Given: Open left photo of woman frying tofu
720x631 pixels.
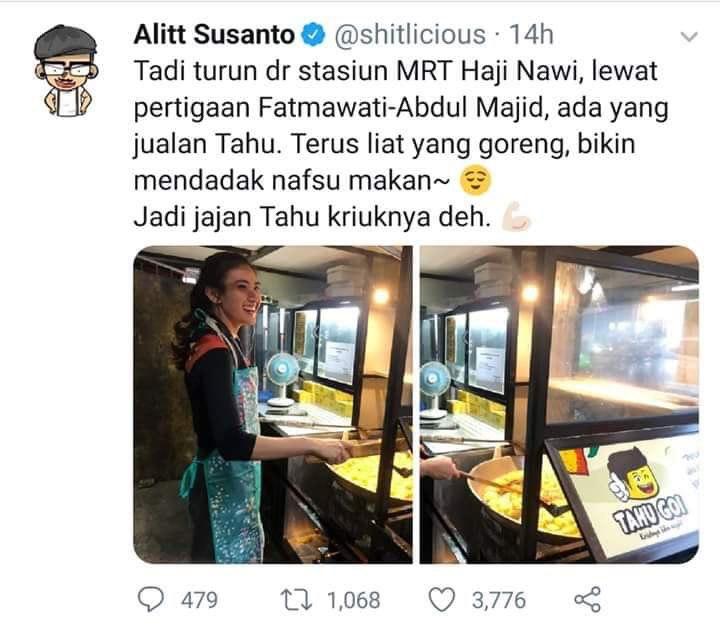Looking at the screenshot, I should pyautogui.click(x=273, y=405).
